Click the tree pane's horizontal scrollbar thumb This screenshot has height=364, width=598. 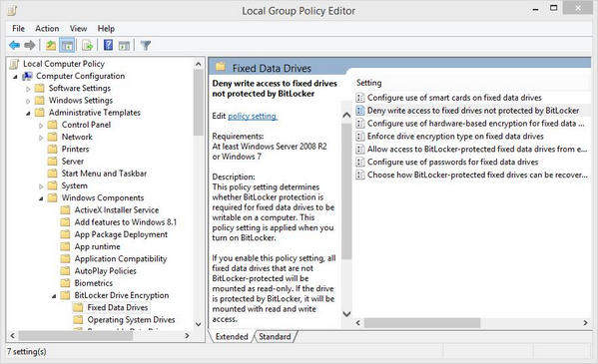76,336
